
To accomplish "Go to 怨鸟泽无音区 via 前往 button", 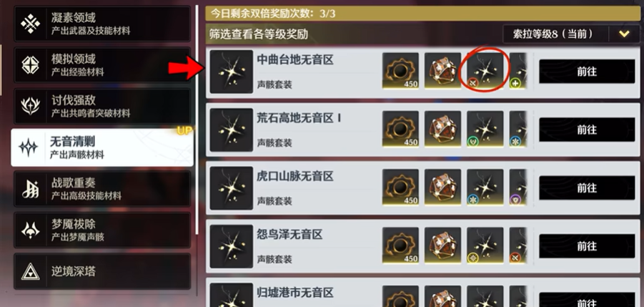I will 587,246.
